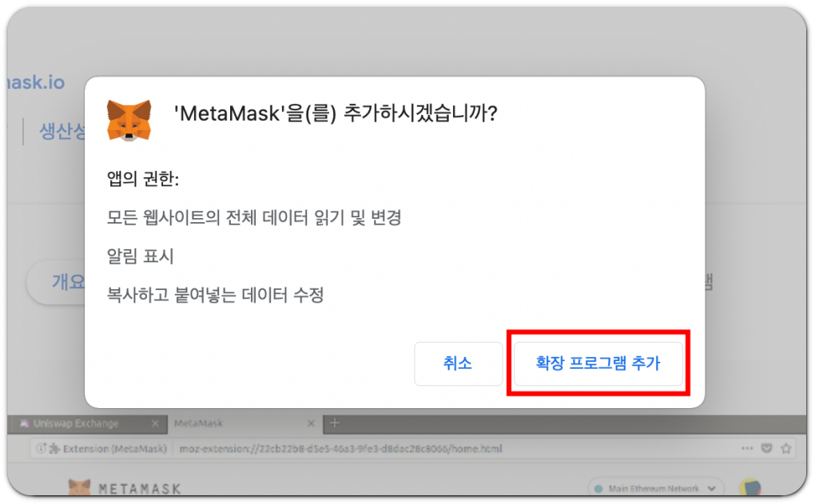
Task: Click the Uniswap tab favicon
Action: 24,423
